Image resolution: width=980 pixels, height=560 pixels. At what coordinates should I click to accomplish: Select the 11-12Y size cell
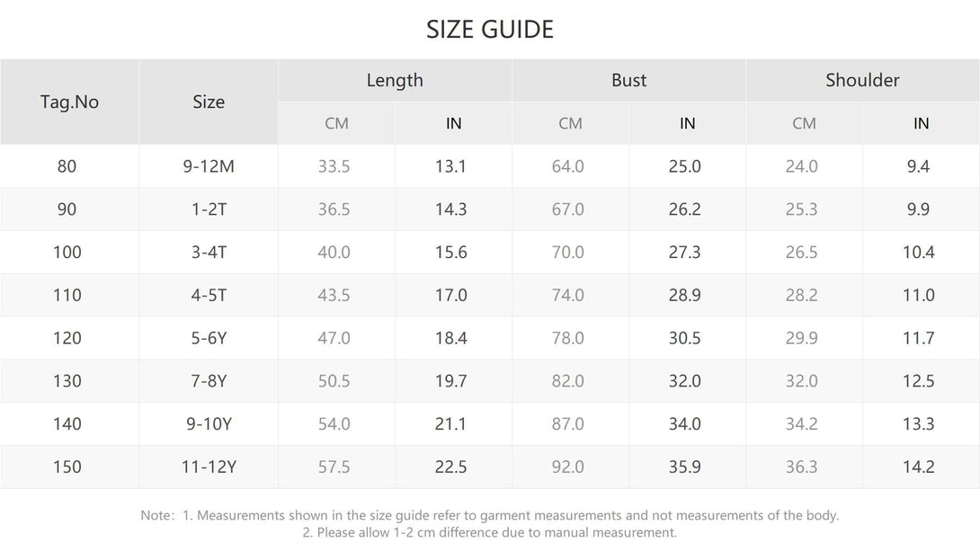[209, 467]
